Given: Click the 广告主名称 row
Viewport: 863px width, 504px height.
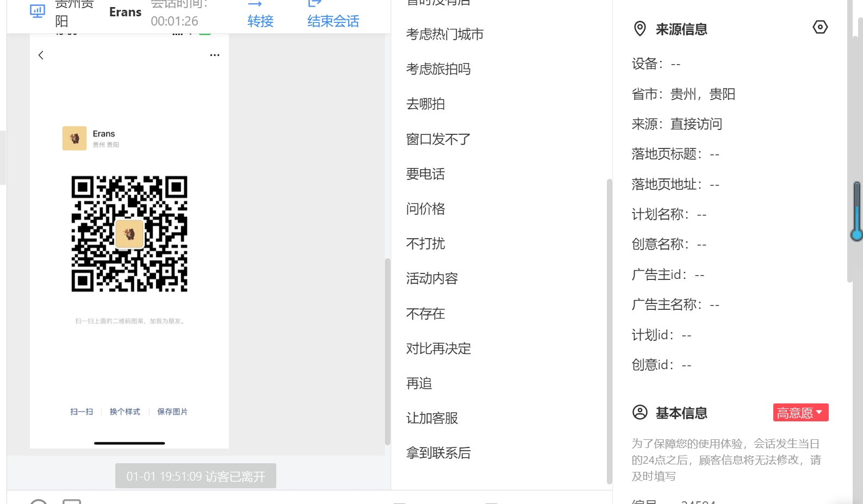Looking at the screenshot, I should click(675, 304).
